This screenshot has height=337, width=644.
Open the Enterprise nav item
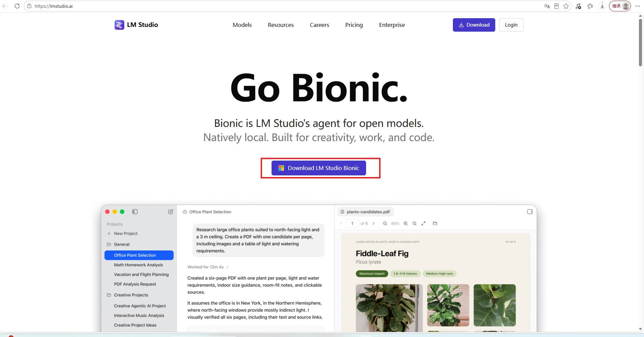(392, 25)
